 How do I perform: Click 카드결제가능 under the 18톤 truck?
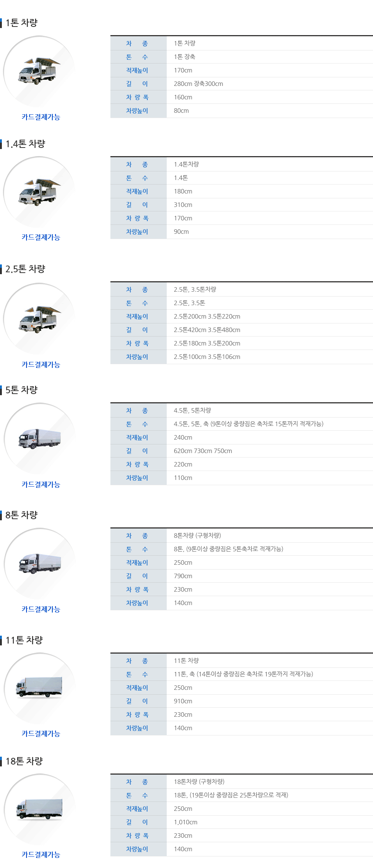[x=41, y=855]
